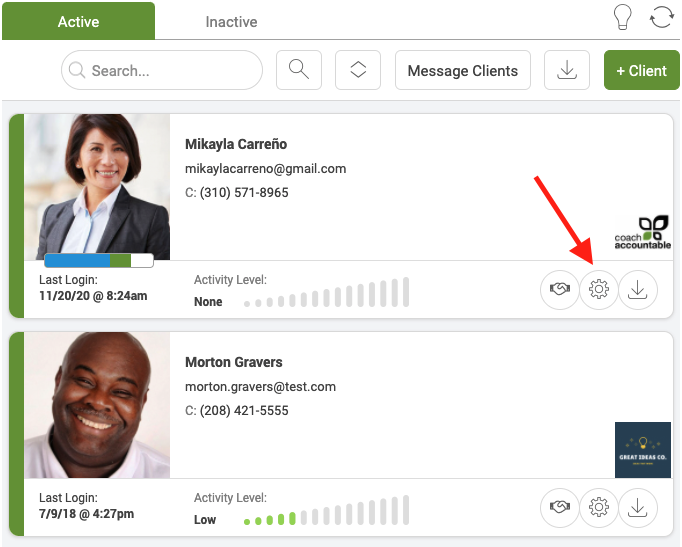
Task: Switch to the Active tab
Action: [78, 21]
